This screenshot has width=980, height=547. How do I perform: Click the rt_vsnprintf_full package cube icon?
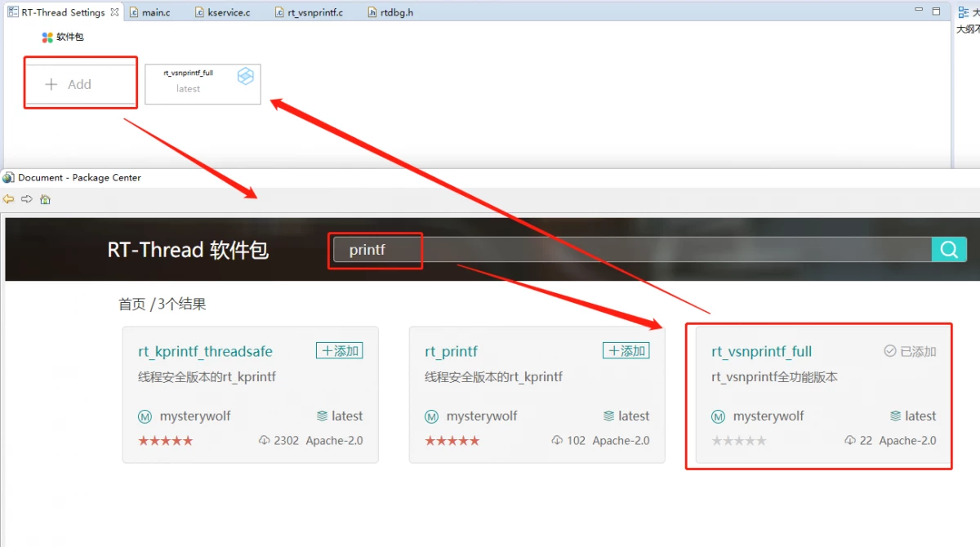pos(245,76)
